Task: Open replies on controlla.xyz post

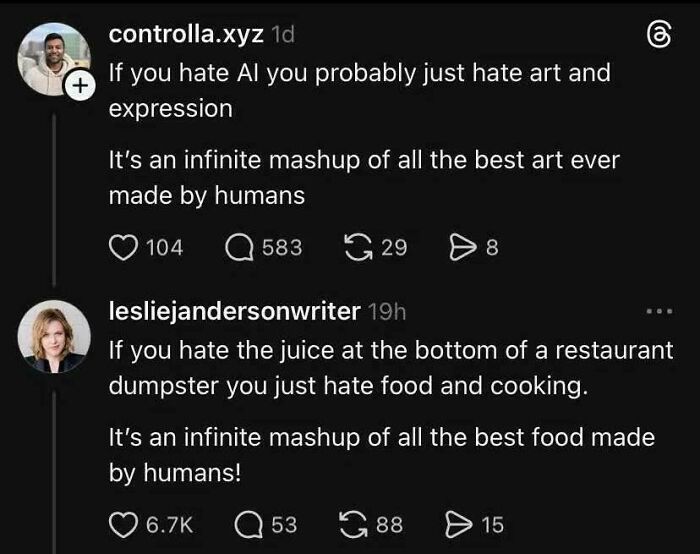Action: [x=240, y=247]
